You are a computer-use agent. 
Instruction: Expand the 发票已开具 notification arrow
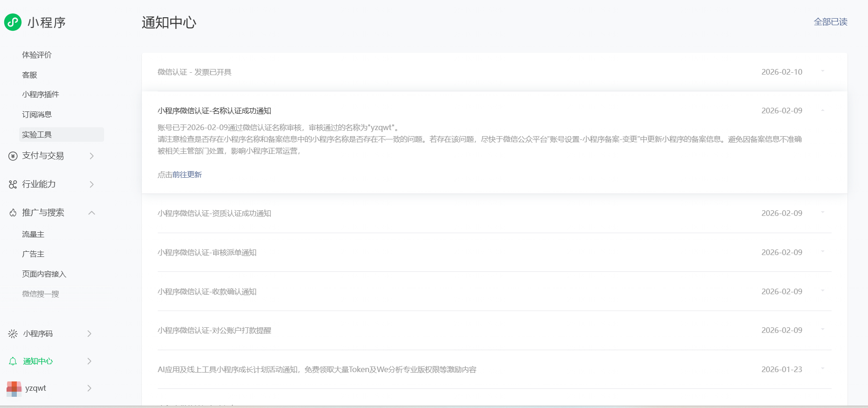pyautogui.click(x=823, y=71)
